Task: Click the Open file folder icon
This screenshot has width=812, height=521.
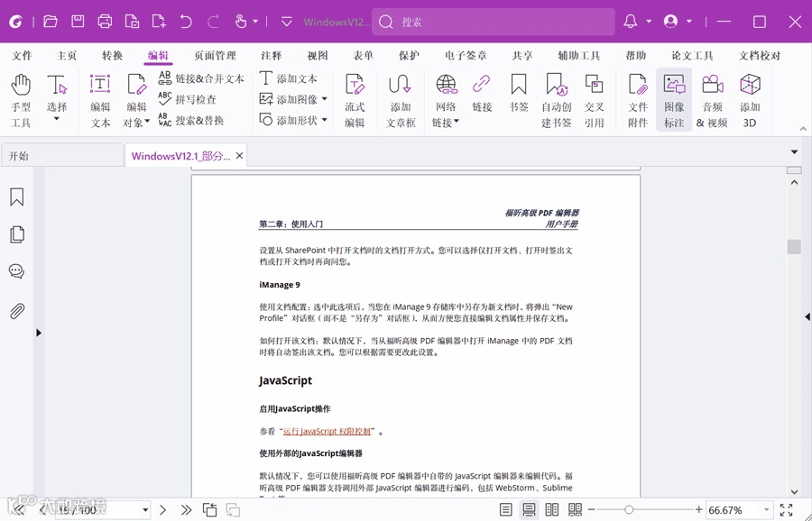Action: (51, 22)
